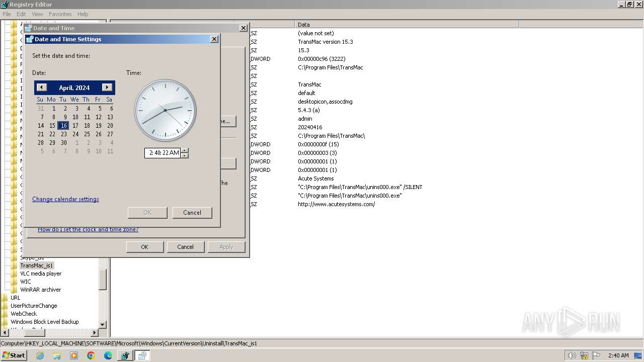Viewport: 644px width, 362px height.
Task: Switch to Date and Time taskbar button
Action: click(142, 355)
